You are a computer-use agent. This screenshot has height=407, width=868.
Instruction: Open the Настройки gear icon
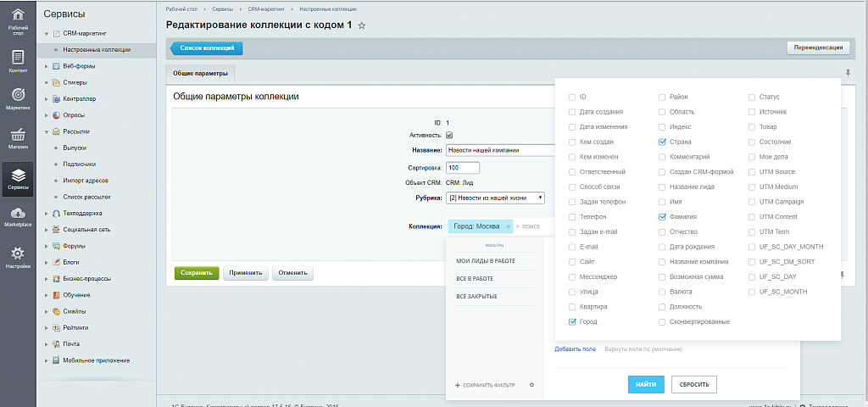pos(18,257)
